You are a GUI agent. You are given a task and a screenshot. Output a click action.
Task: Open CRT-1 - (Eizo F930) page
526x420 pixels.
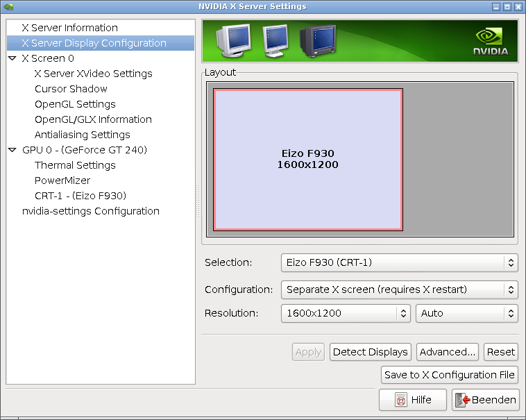point(80,196)
